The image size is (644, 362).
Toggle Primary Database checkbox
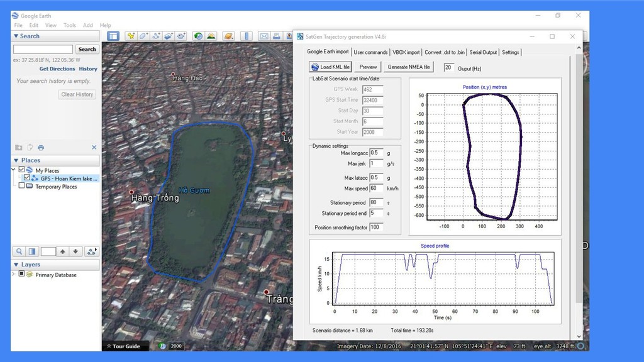22,274
